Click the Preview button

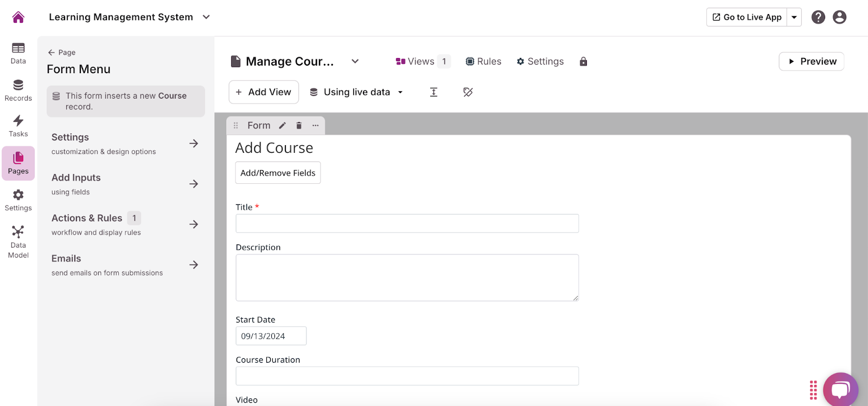[x=812, y=61]
